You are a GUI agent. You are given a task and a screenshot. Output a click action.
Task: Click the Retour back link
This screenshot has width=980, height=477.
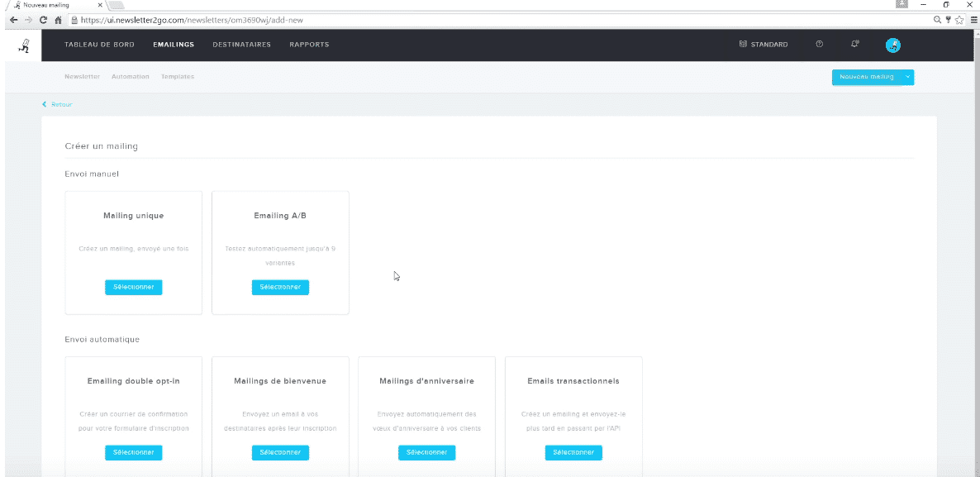58,105
